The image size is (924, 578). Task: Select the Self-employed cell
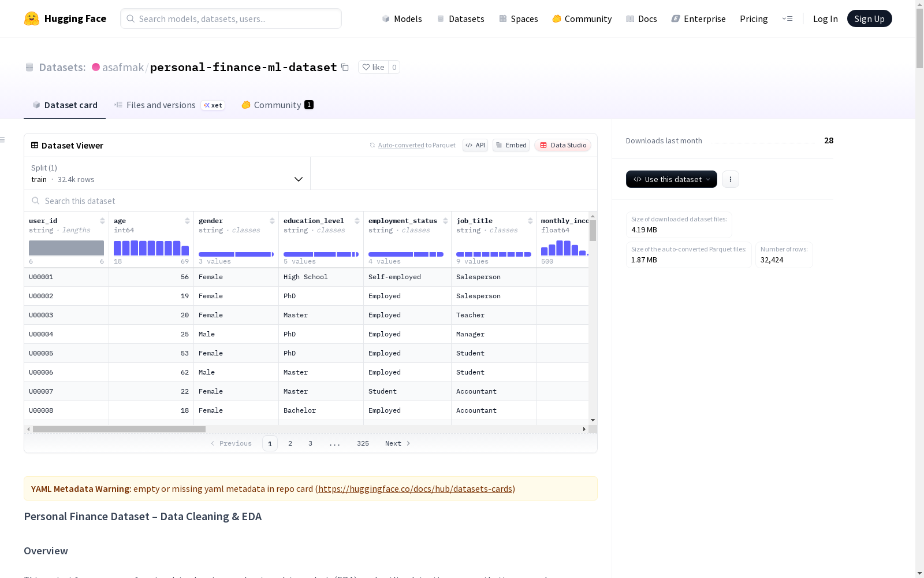(408, 277)
